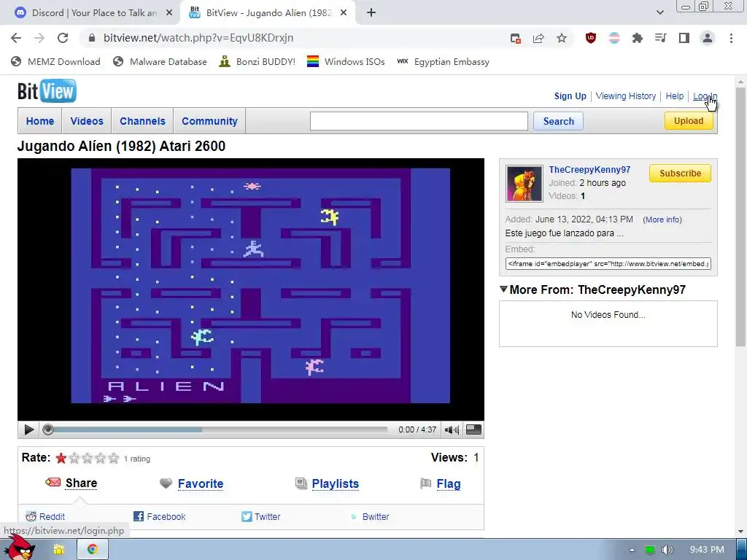Open the Extensions puzzle icon
This screenshot has width=747, height=560.
coord(638,38)
